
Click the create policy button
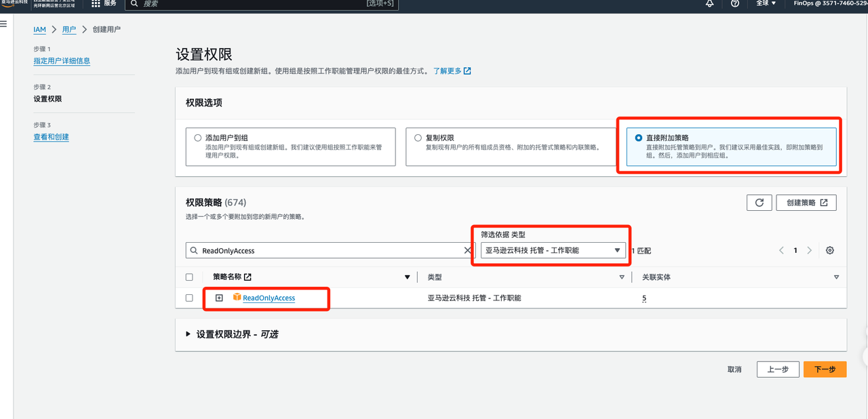[807, 203]
